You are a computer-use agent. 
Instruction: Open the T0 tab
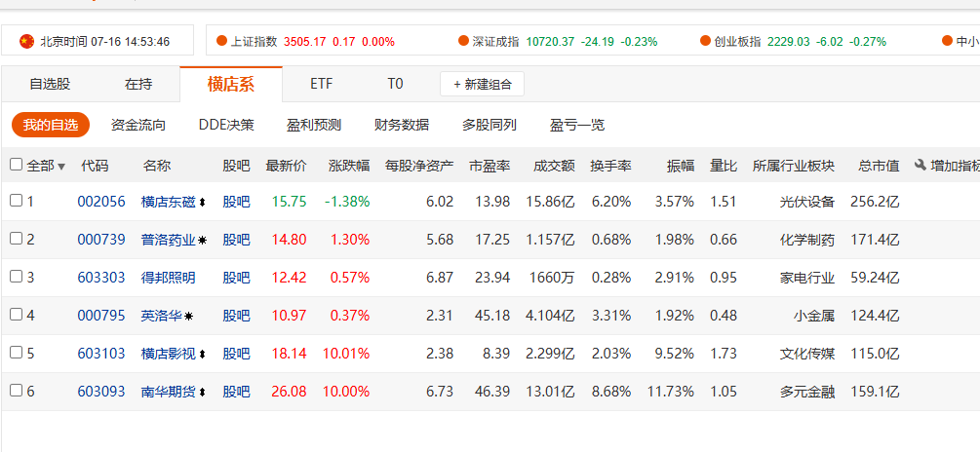click(x=395, y=84)
